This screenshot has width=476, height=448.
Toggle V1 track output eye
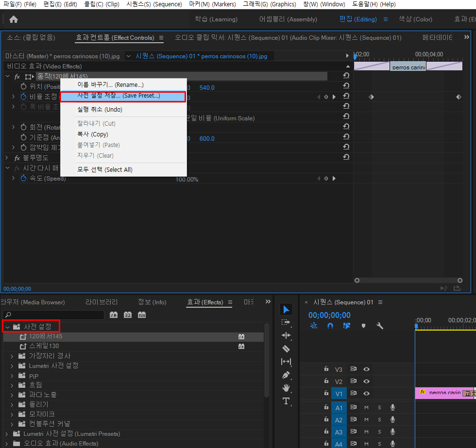(366, 394)
